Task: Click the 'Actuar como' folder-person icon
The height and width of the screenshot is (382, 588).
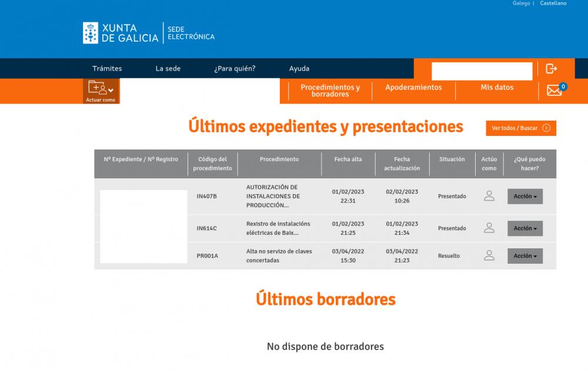Action: [101, 91]
